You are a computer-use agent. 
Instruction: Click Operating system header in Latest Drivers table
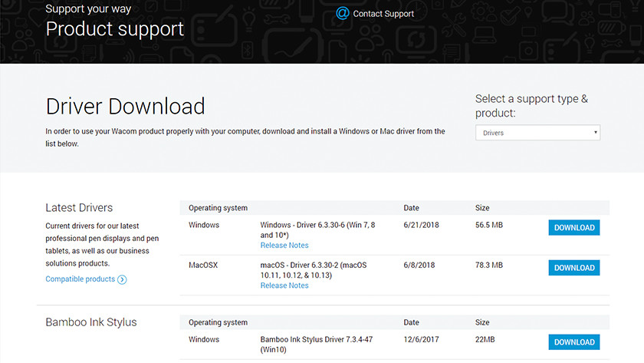click(218, 208)
